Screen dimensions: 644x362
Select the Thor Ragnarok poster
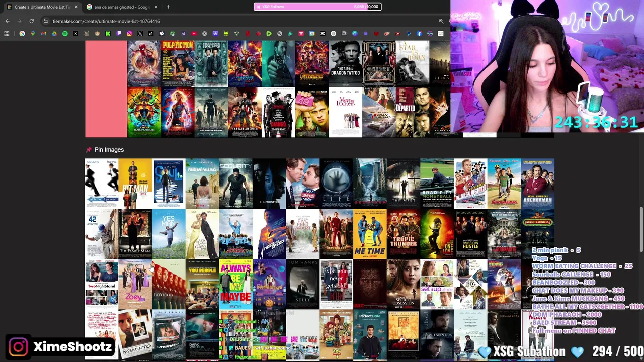(144, 112)
